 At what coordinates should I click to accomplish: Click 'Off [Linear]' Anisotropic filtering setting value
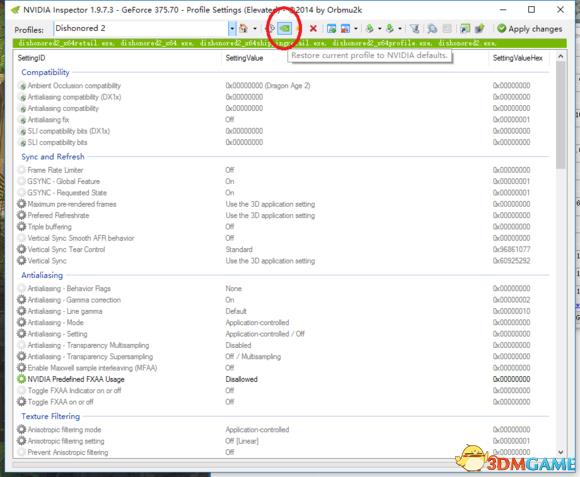[242, 441]
